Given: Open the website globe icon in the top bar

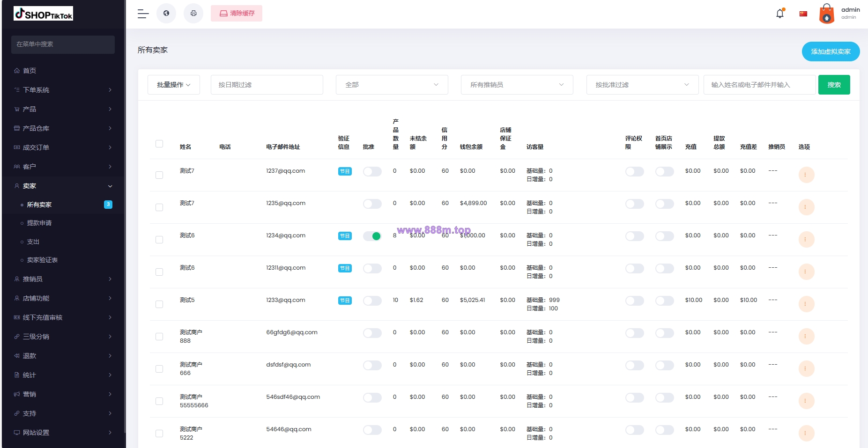Looking at the screenshot, I should (x=166, y=14).
